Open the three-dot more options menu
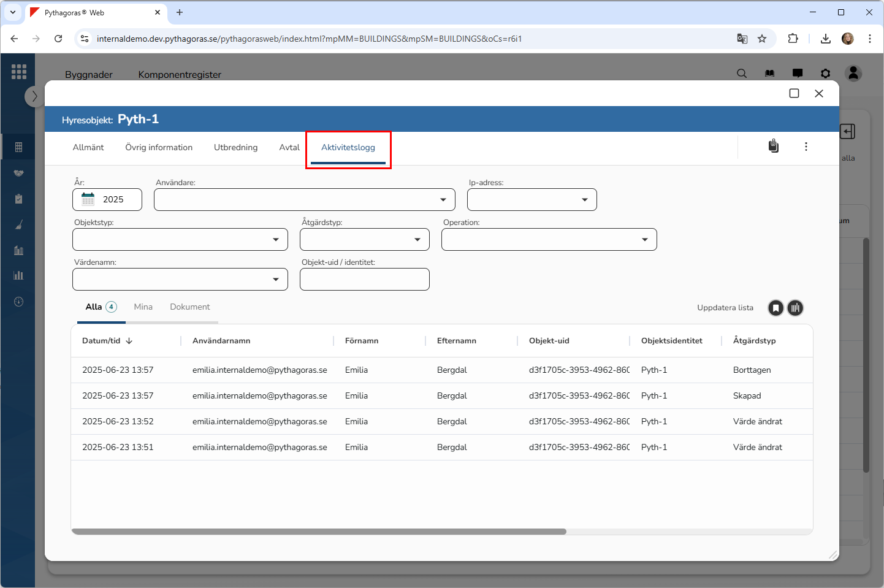884x588 pixels. [x=806, y=147]
